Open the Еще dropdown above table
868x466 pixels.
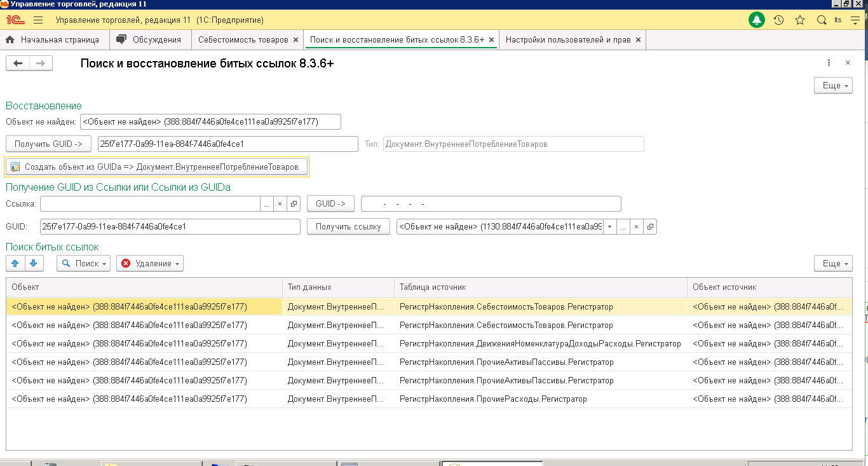(x=833, y=263)
